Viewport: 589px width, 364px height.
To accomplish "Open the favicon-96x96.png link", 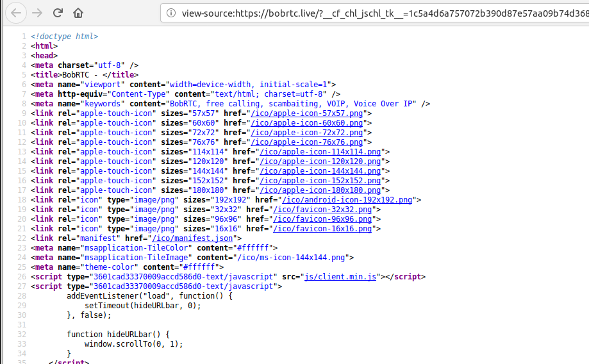I will (x=322, y=219).
